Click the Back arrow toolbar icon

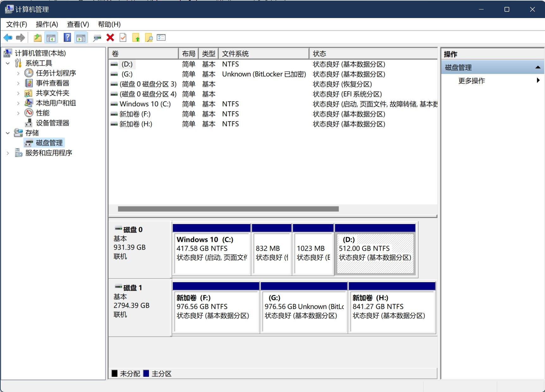tap(8, 38)
